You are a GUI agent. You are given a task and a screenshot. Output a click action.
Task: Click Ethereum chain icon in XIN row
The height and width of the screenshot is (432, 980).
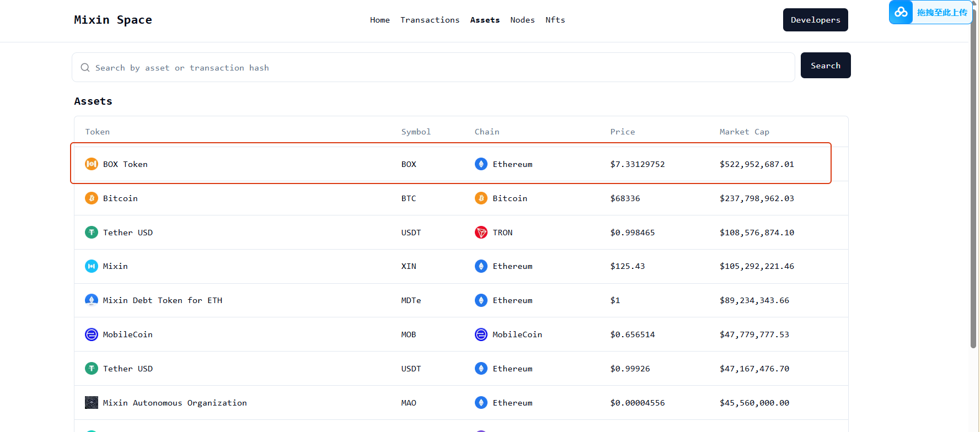click(x=481, y=266)
